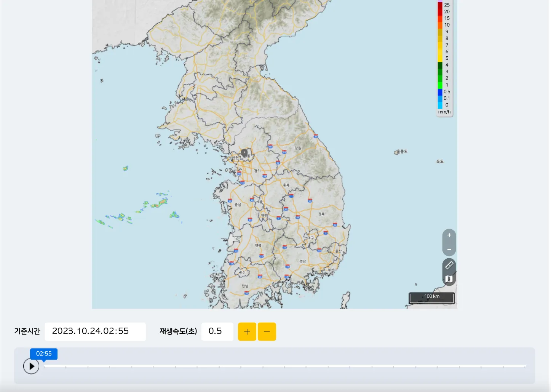Click the 전남 province label

[245, 286]
